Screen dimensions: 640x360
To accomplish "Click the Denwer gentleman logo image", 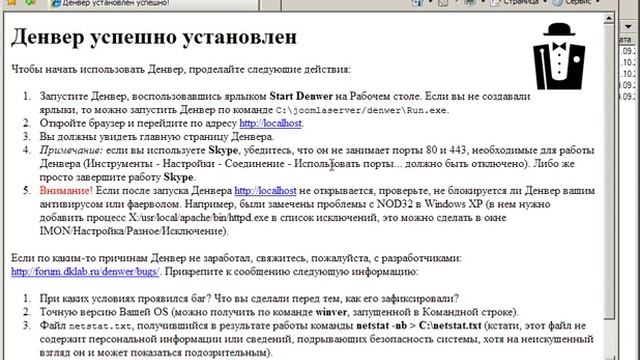I will point(559,56).
